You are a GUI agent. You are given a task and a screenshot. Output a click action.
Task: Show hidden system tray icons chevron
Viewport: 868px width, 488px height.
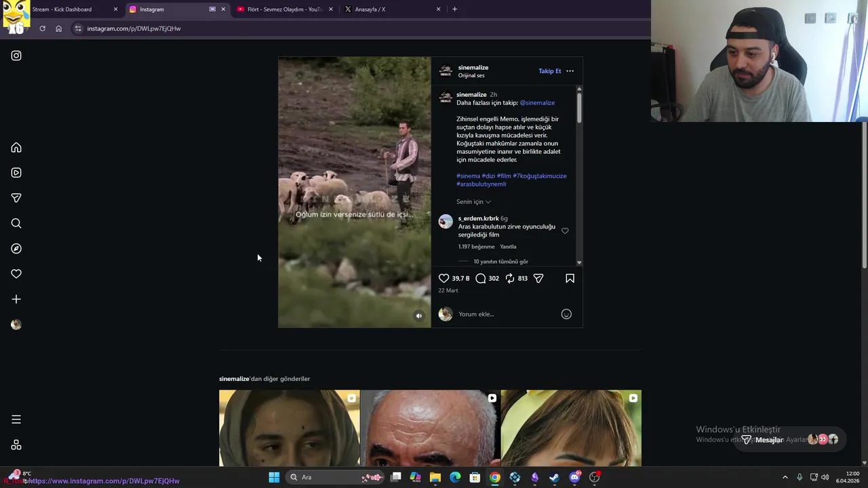[x=785, y=477]
